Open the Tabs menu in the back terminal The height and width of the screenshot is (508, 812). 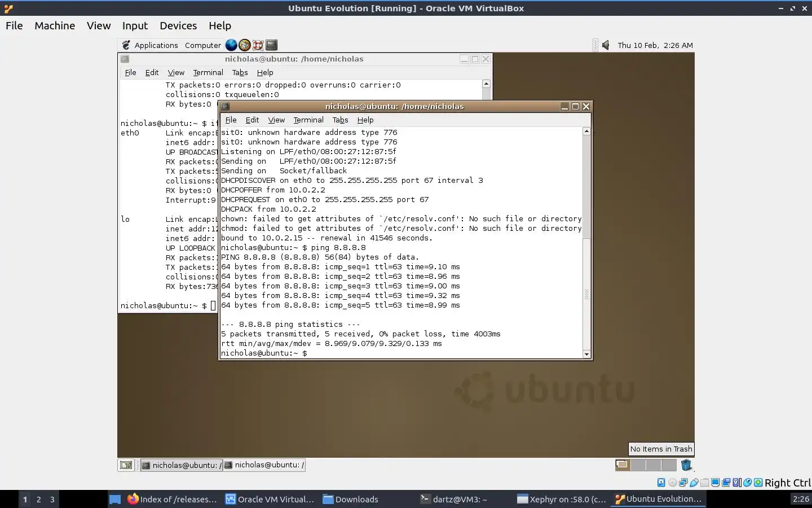pyautogui.click(x=240, y=72)
